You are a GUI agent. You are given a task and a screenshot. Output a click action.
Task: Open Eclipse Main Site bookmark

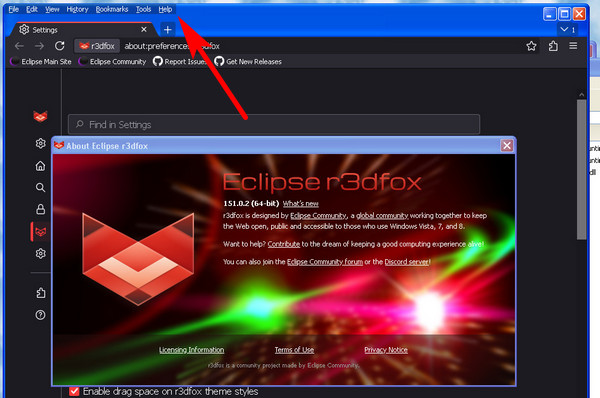[41, 62]
